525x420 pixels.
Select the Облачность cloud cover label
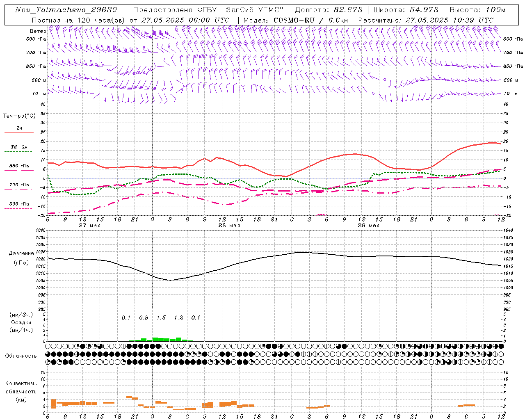point(21,356)
